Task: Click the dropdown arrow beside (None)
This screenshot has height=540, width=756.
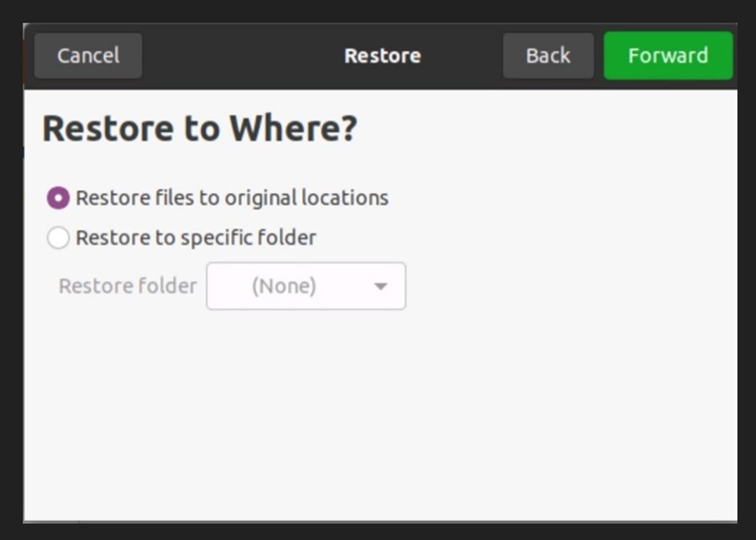Action: tap(380, 286)
